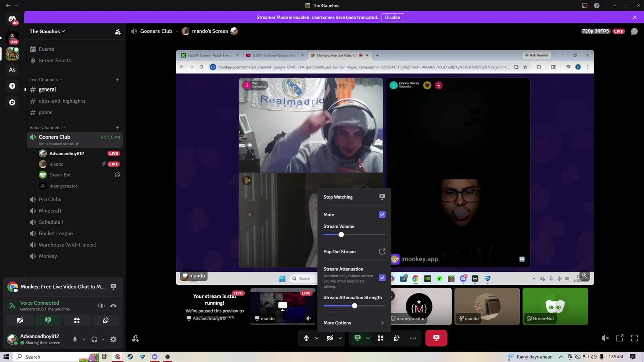
Task: Dismiss the Streamer Mode banner
Action: pyautogui.click(x=635, y=17)
